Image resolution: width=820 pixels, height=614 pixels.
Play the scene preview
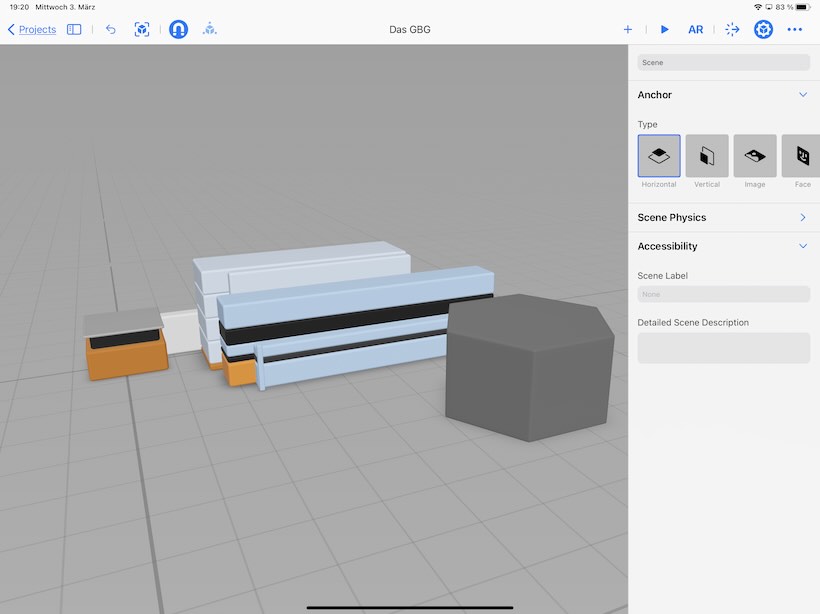665,30
